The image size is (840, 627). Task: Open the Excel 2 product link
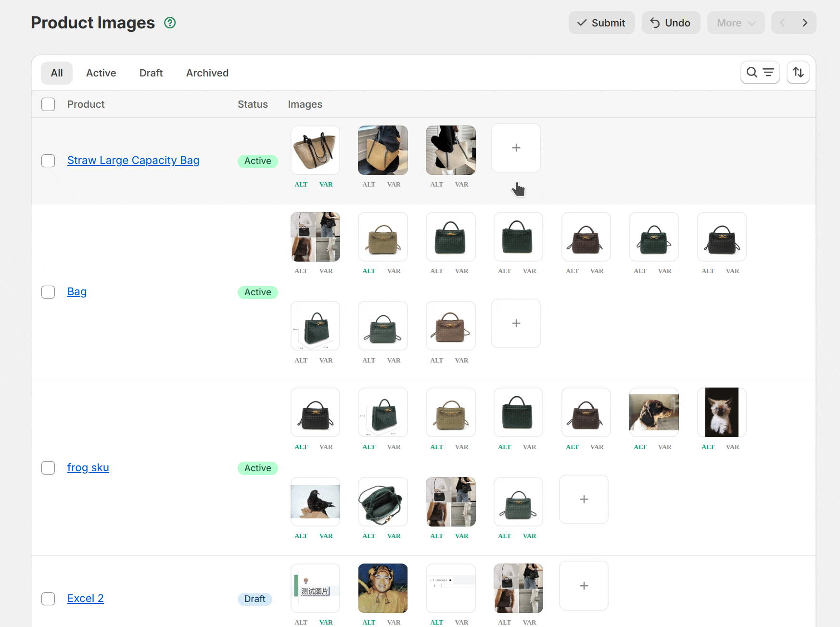[86, 599]
